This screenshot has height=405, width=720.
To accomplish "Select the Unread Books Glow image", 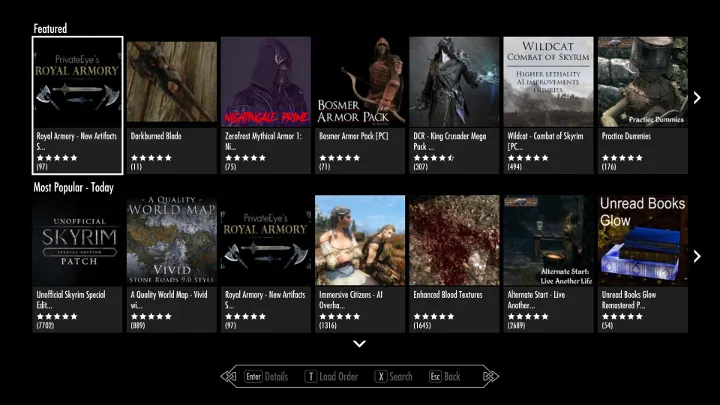I will pyautogui.click(x=643, y=240).
